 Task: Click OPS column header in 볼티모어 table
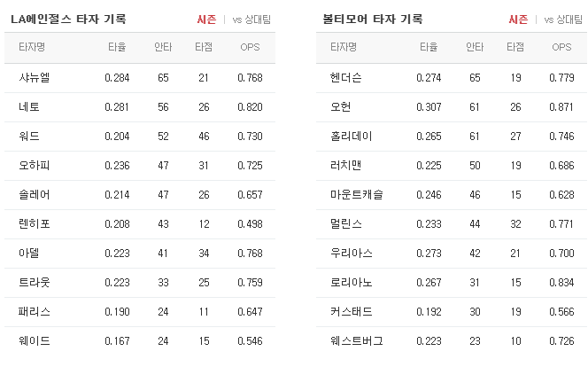(x=561, y=47)
